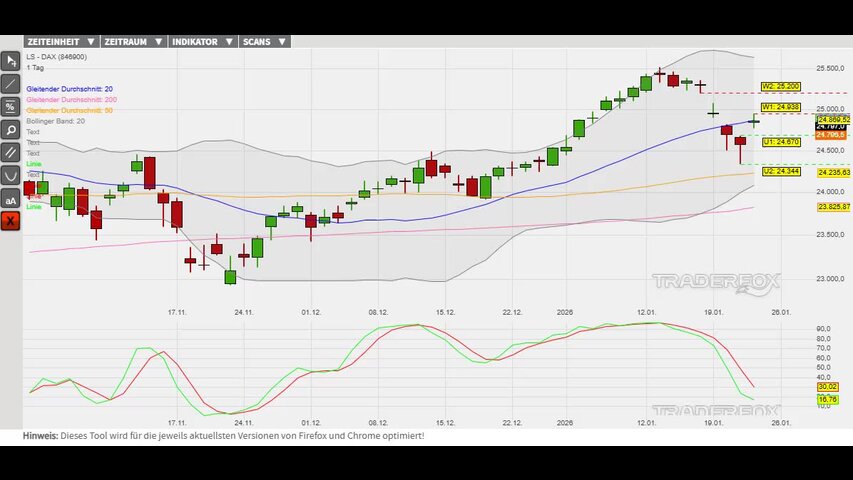This screenshot has height=480, width=853.
Task: Toggle the Gleitender Durchschnitt: 20 legend entry
Action: pos(69,89)
